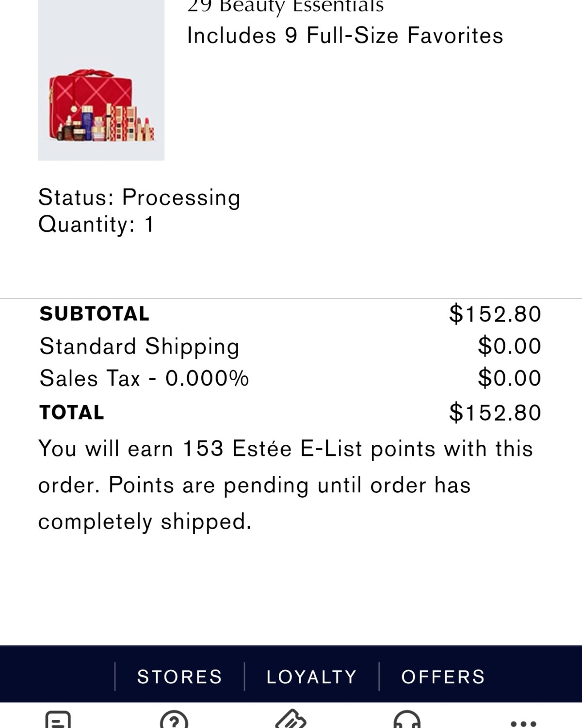582x728 pixels.
Task: Tap the headset support icon
Action: tap(407, 720)
